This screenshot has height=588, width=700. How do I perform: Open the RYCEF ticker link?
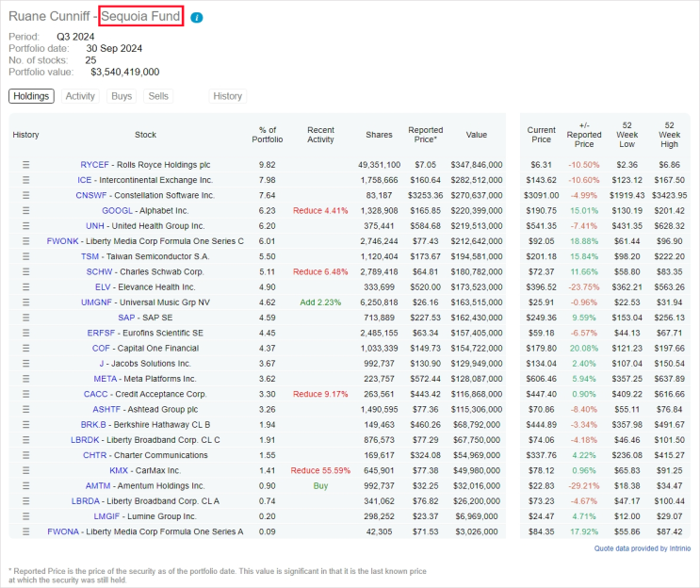(x=94, y=165)
